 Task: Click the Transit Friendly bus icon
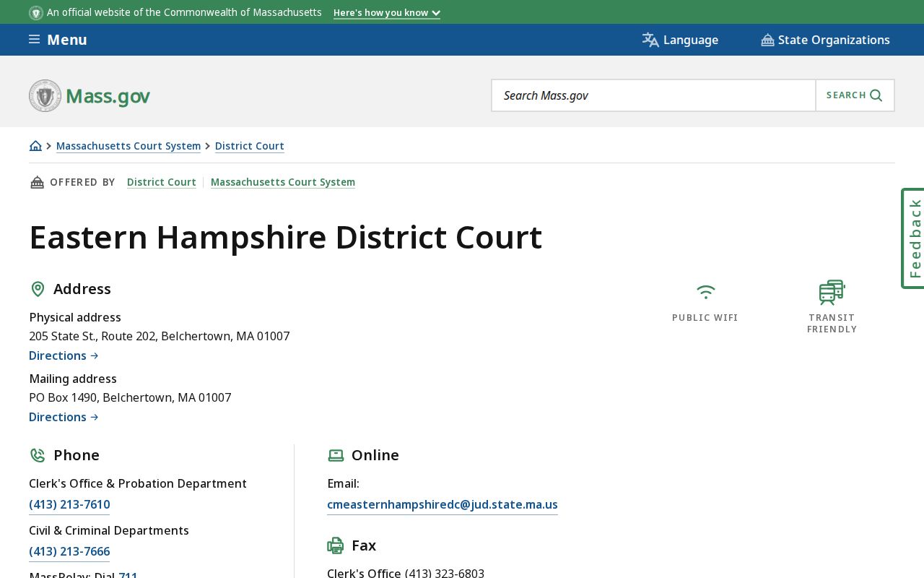(x=832, y=293)
